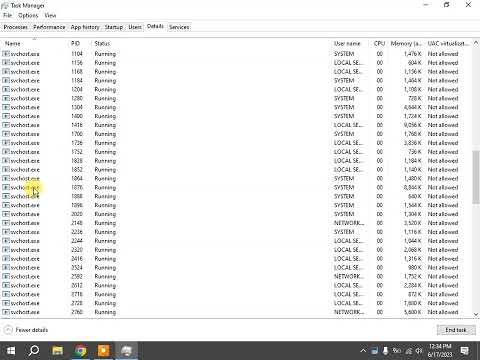Click Running status of PID 2612
Image resolution: width=480 pixels, height=360 pixels.
point(105,285)
